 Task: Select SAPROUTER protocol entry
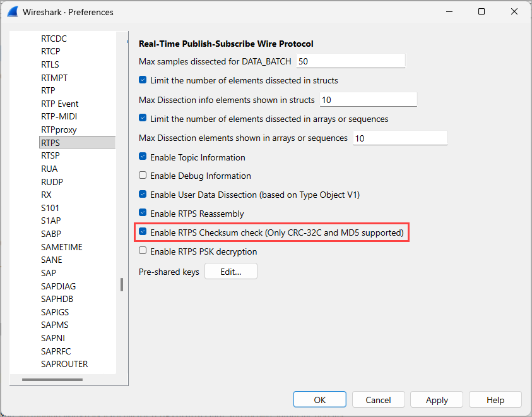[x=64, y=364]
